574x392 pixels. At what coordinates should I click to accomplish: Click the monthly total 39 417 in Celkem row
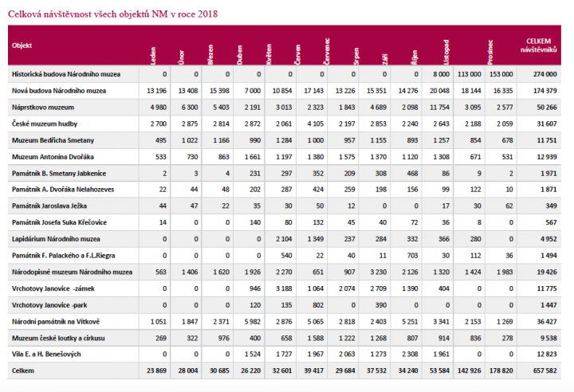coord(314,370)
